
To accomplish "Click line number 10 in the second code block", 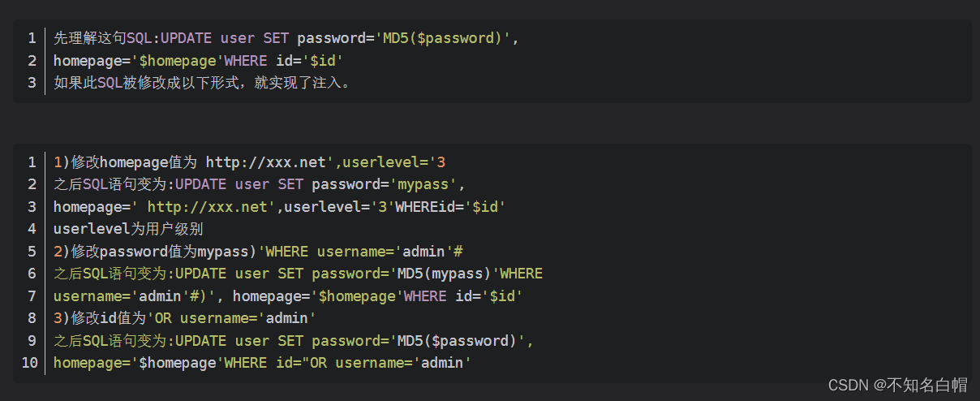I will 29,362.
